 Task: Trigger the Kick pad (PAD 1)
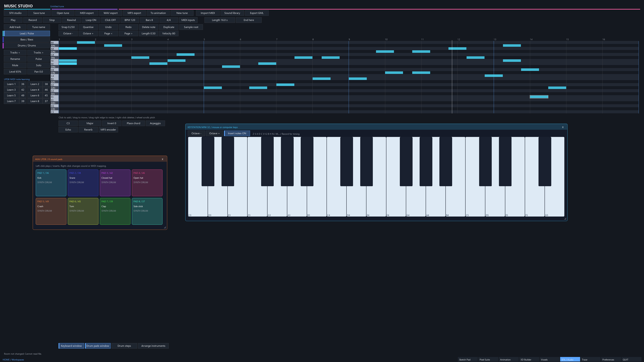51,183
